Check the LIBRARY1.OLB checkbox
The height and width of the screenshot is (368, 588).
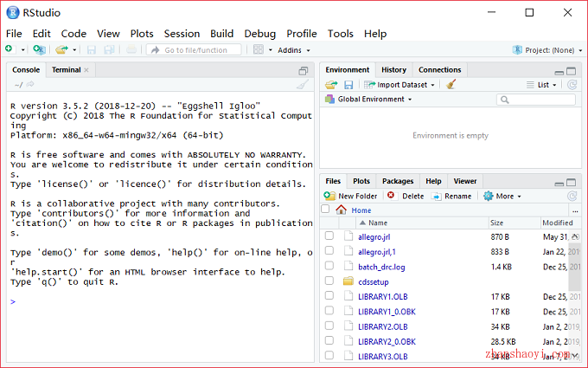[329, 296]
